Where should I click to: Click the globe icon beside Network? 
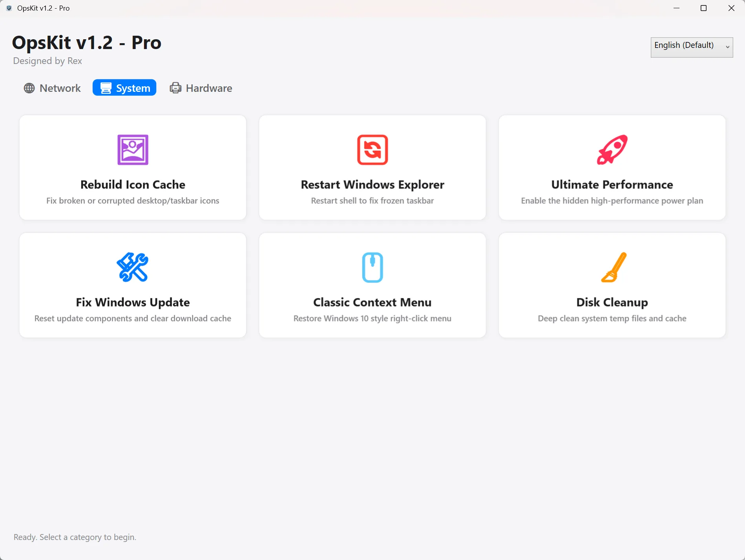coord(29,88)
